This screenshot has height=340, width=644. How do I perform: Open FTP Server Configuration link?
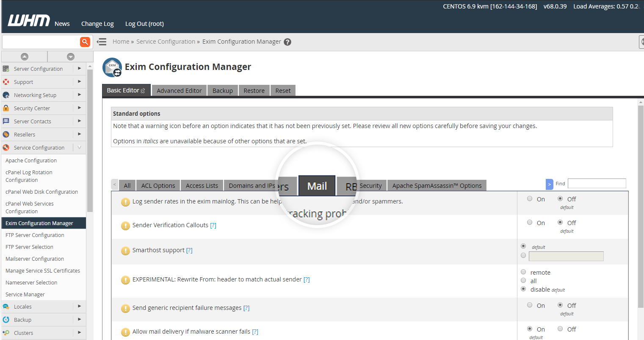point(35,235)
